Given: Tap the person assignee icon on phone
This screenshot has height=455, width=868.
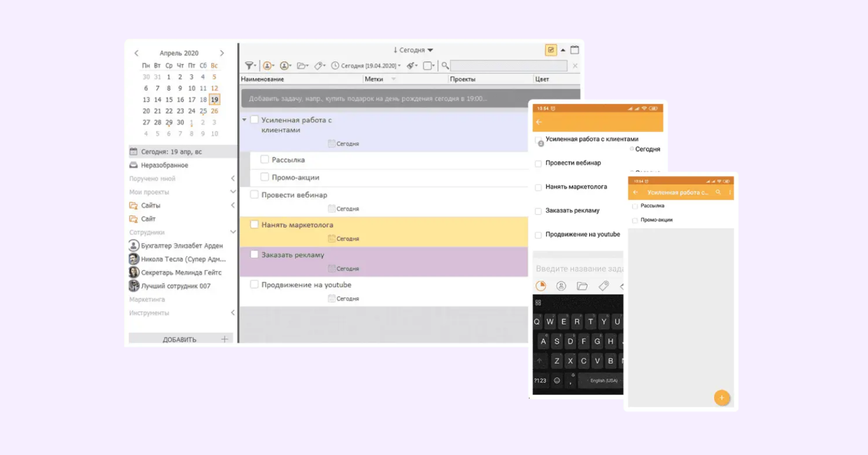Looking at the screenshot, I should (561, 286).
